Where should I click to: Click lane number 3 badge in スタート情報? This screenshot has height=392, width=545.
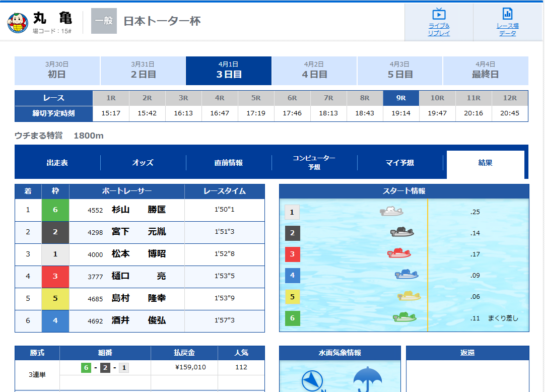[x=292, y=254]
